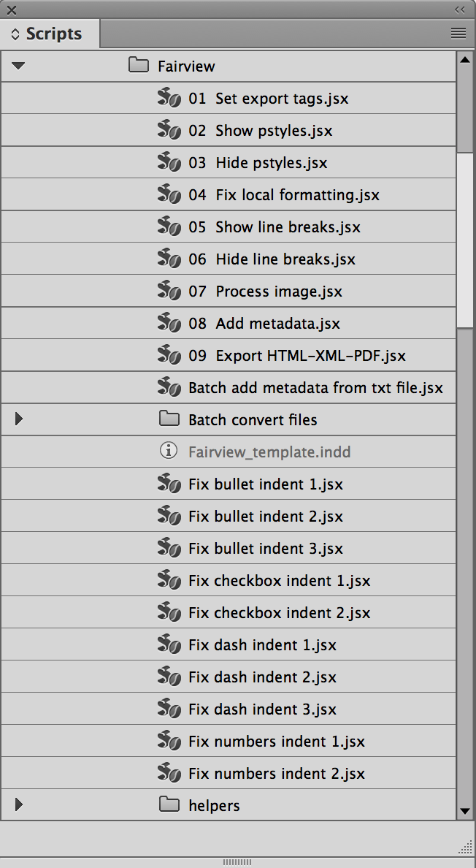Click the script icon beside Set export tags.jsx
This screenshot has width=476, height=868.
tap(169, 99)
